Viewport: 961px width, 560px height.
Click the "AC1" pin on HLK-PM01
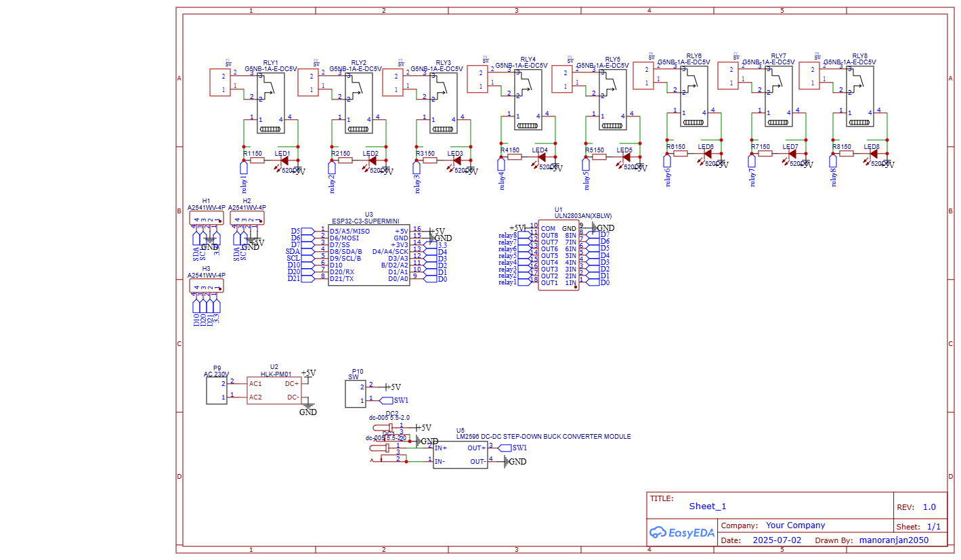255,383
